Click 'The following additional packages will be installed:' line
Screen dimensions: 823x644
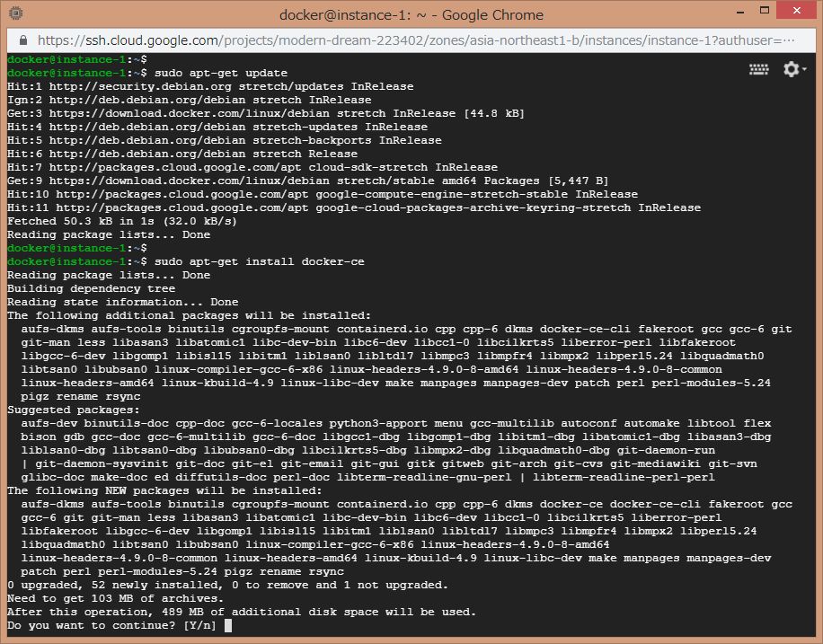(189, 315)
